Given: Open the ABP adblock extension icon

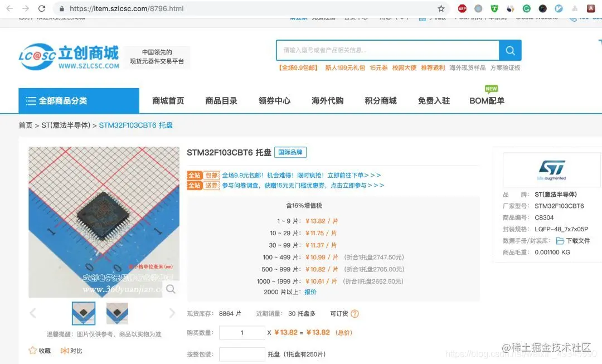Looking at the screenshot, I should pyautogui.click(x=462, y=8).
